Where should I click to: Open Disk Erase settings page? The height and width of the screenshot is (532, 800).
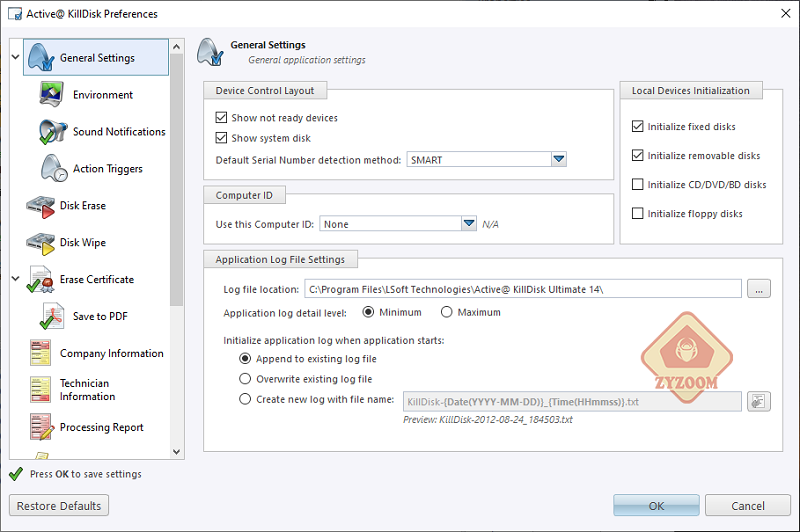point(83,206)
